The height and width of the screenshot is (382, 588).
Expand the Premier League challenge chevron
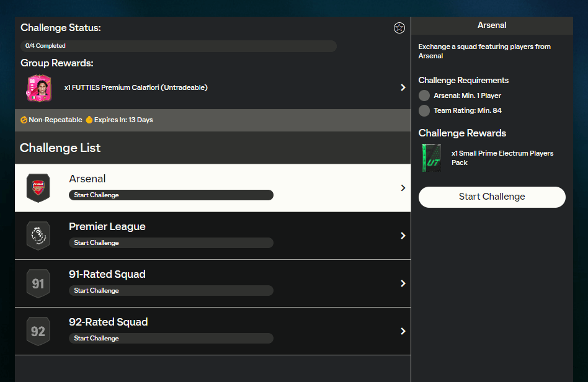click(403, 236)
